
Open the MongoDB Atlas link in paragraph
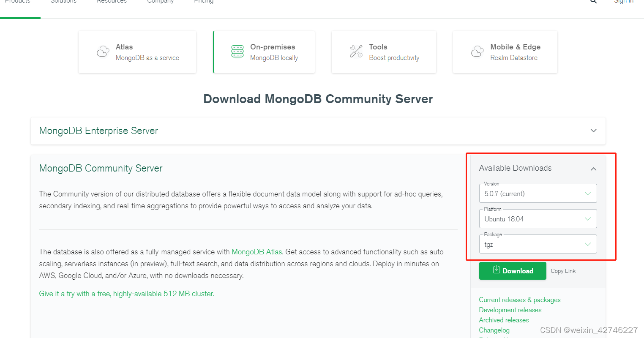tap(257, 252)
